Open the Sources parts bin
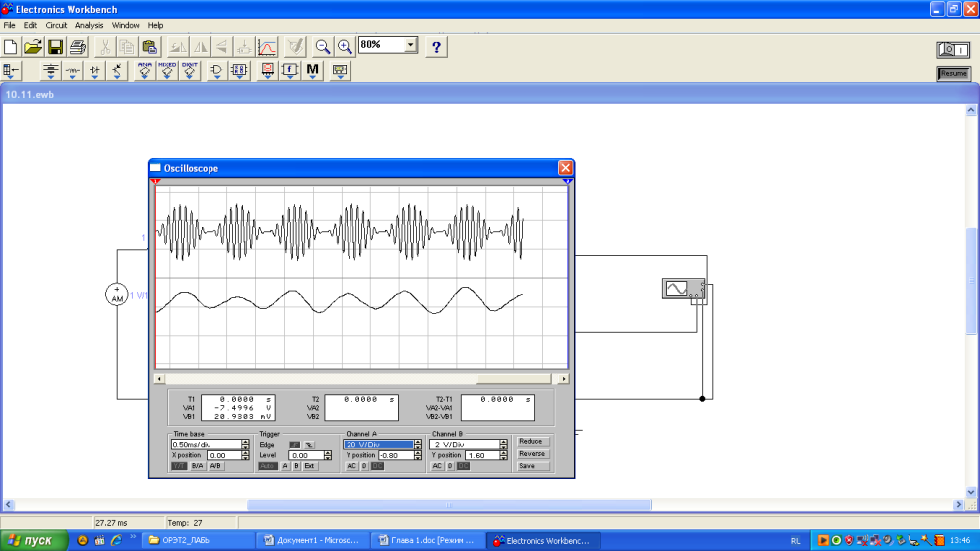 [50, 70]
